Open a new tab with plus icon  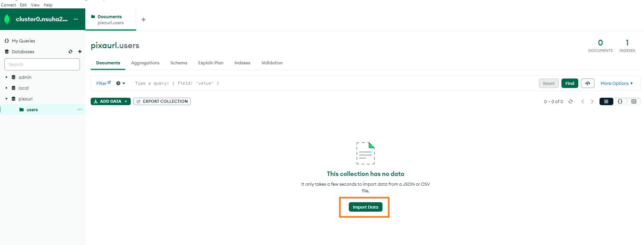point(144,20)
